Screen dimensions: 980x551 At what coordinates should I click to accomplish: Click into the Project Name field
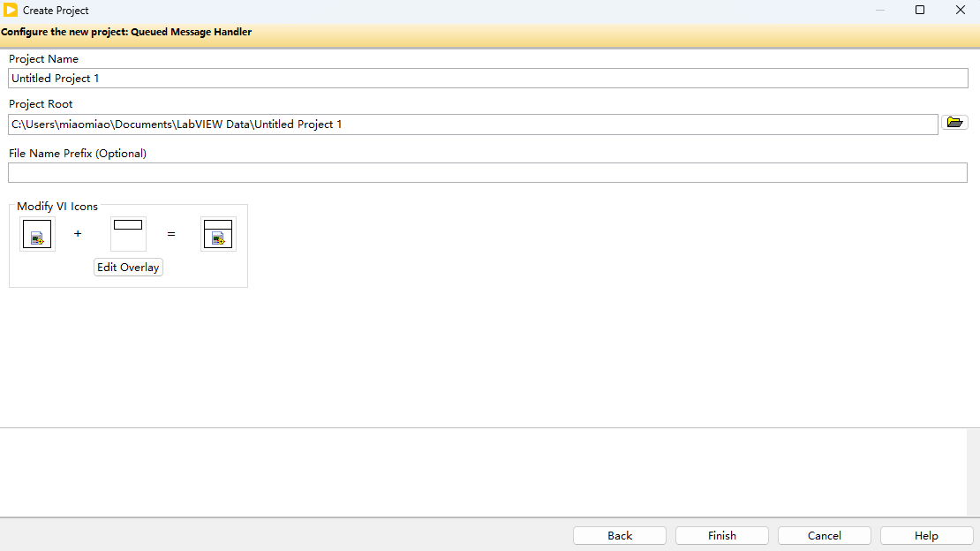coord(487,79)
